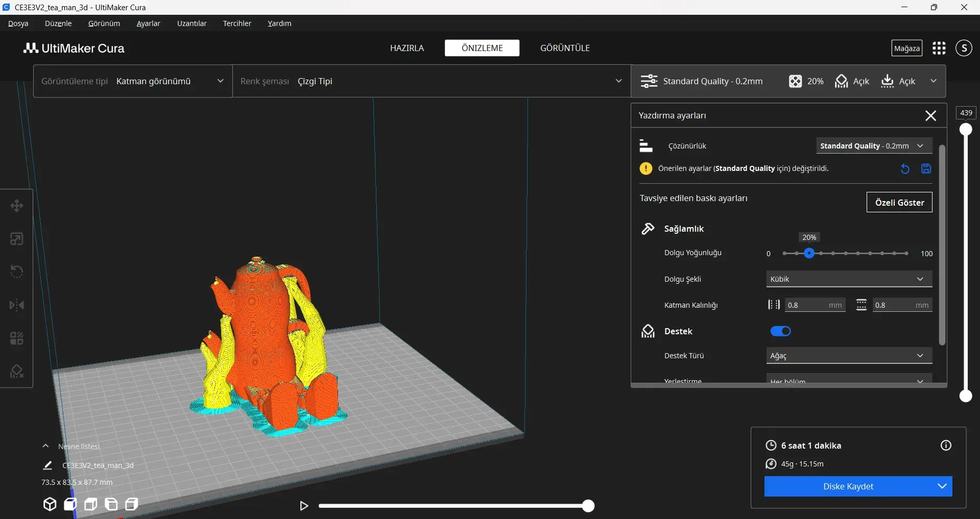
Task: Click the adhesion Açık icon in header
Action: tap(888, 81)
